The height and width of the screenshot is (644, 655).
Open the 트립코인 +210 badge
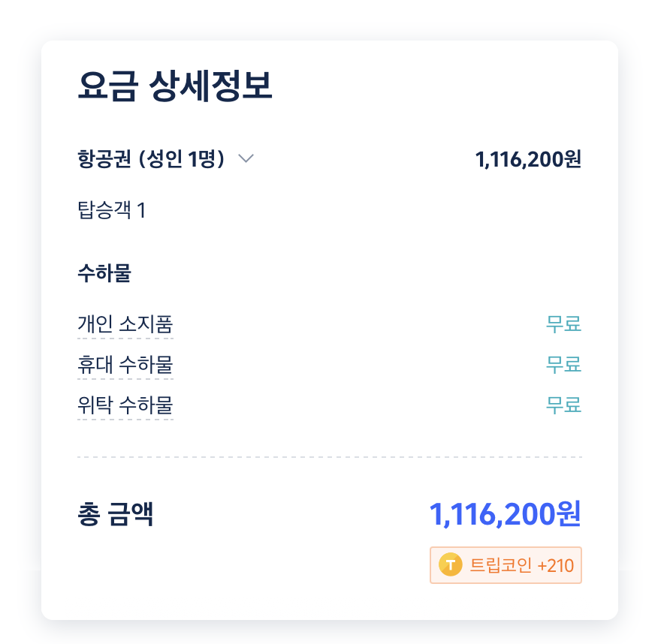tap(506, 565)
